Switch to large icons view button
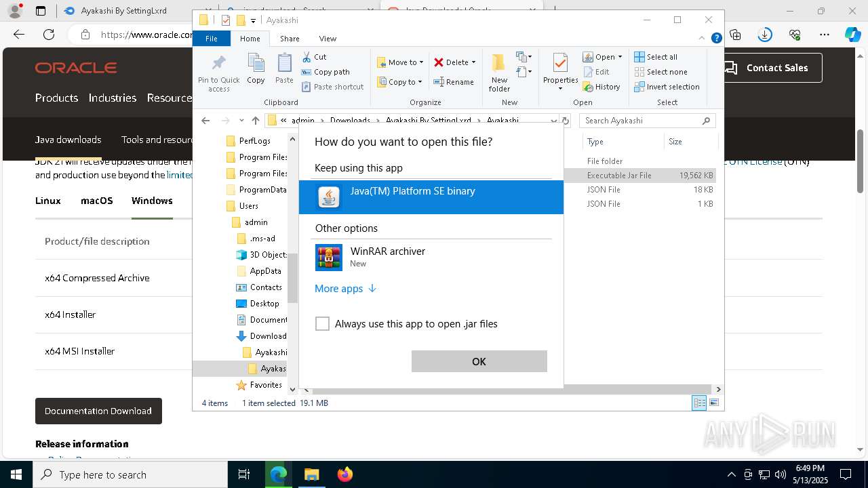This screenshot has width=868, height=488. point(713,403)
